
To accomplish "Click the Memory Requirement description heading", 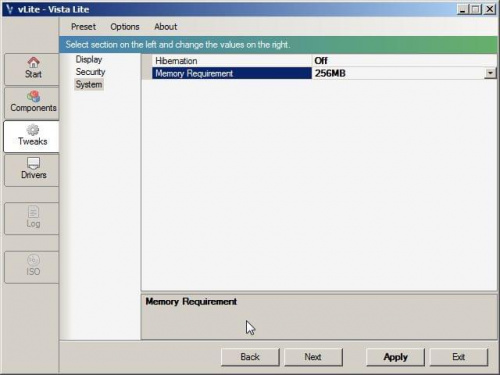I will pyautogui.click(x=191, y=302).
